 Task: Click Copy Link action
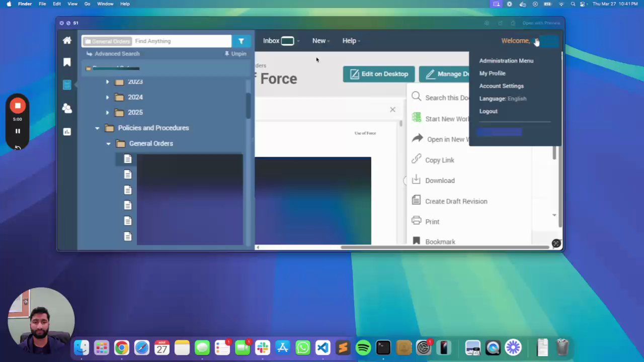tap(433, 160)
